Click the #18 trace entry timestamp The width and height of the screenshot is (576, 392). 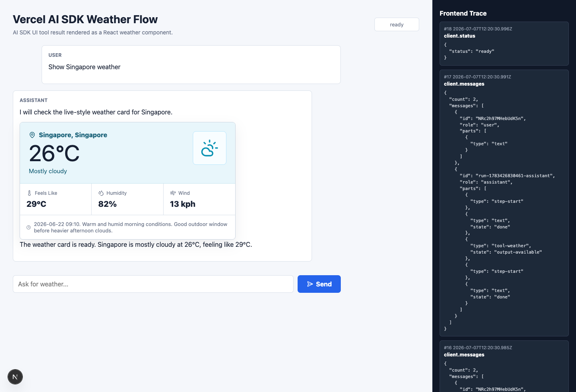tap(478, 29)
